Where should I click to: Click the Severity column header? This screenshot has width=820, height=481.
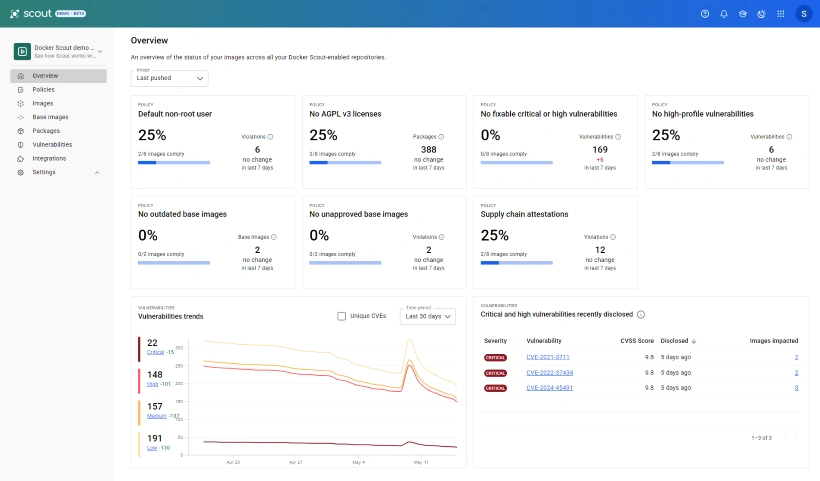coord(495,341)
